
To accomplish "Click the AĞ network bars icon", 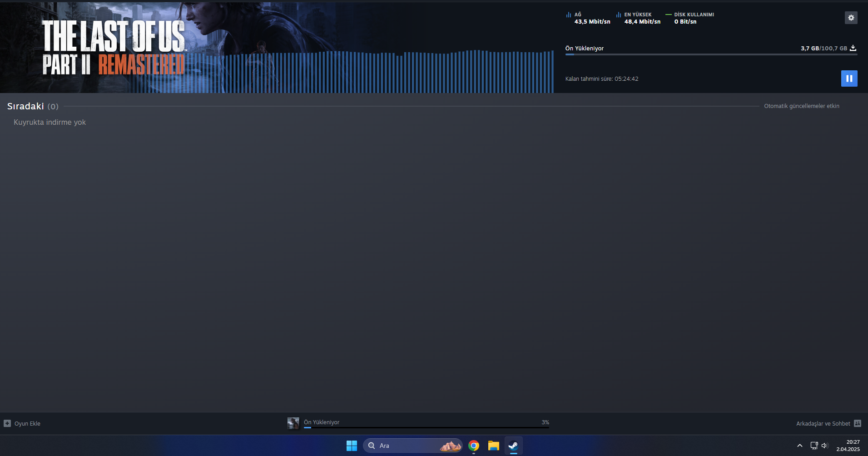I will click(568, 15).
